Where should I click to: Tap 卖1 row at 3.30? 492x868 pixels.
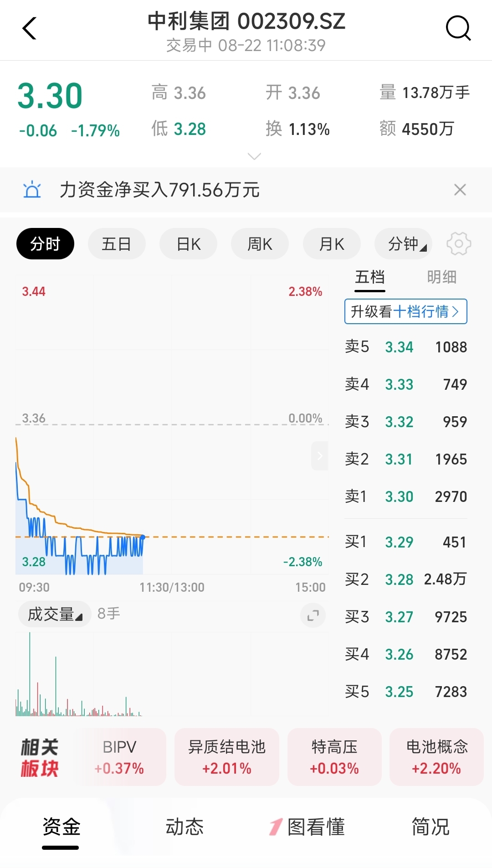point(406,496)
